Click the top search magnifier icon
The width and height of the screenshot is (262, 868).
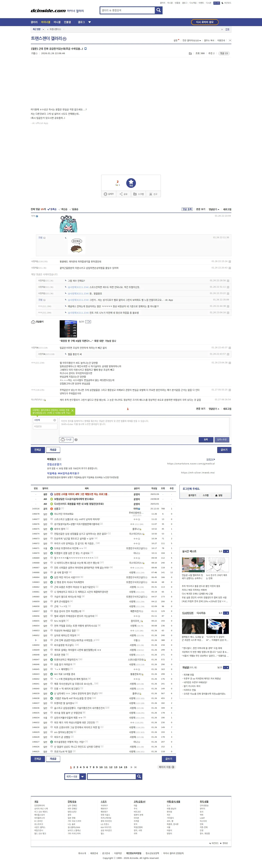point(158,10)
